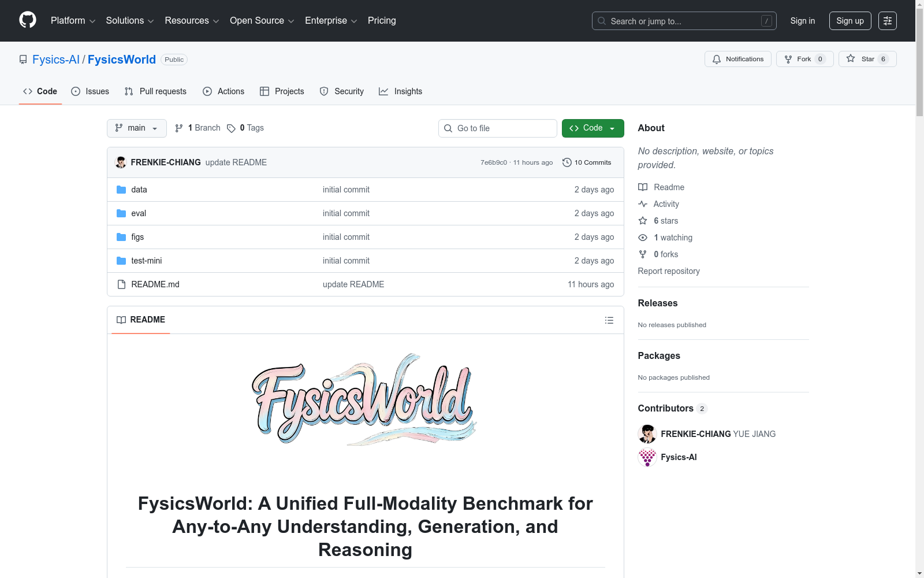
Task: Click the 11 hours ago timestamp for README.md
Action: coord(591,284)
